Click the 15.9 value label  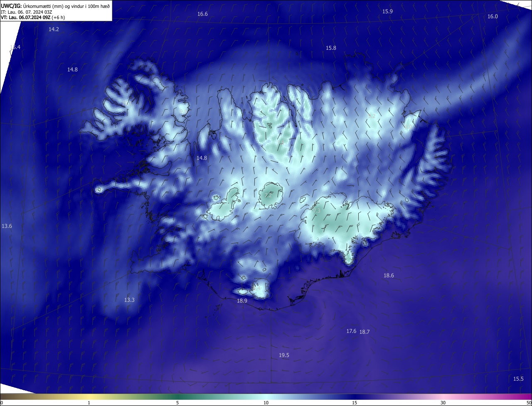point(387,12)
